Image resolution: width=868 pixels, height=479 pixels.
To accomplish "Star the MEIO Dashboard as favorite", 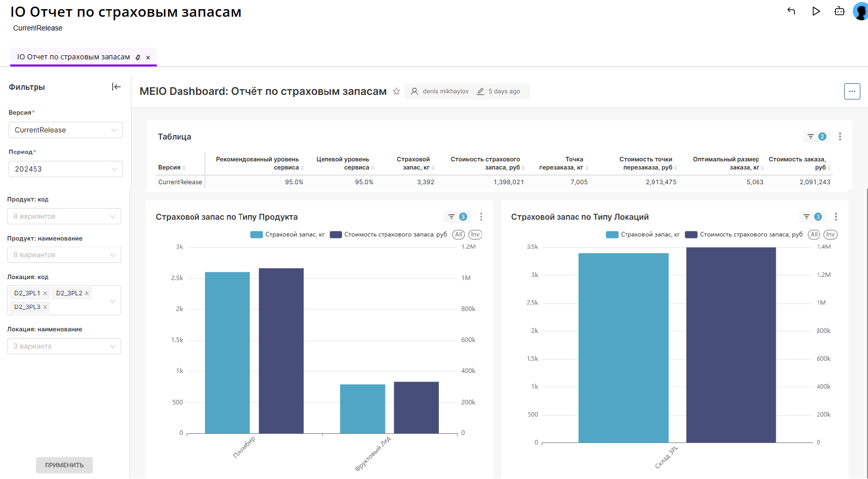I will 396,91.
